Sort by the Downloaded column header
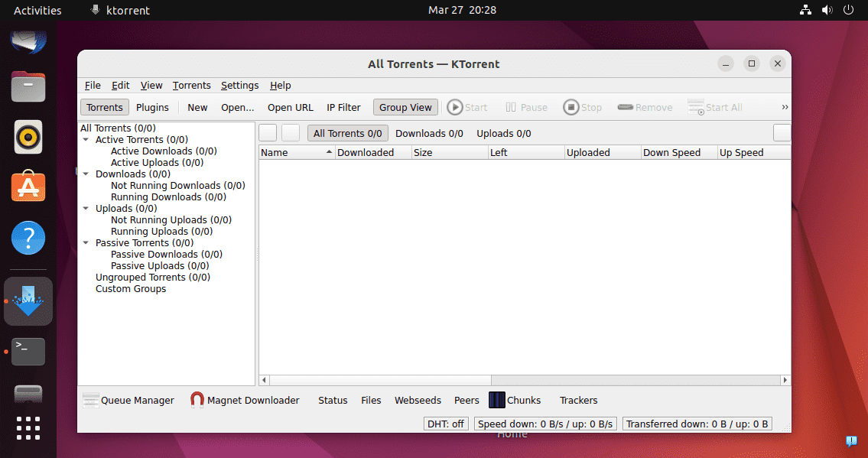Viewport: 868px width, 458px height. (x=373, y=153)
